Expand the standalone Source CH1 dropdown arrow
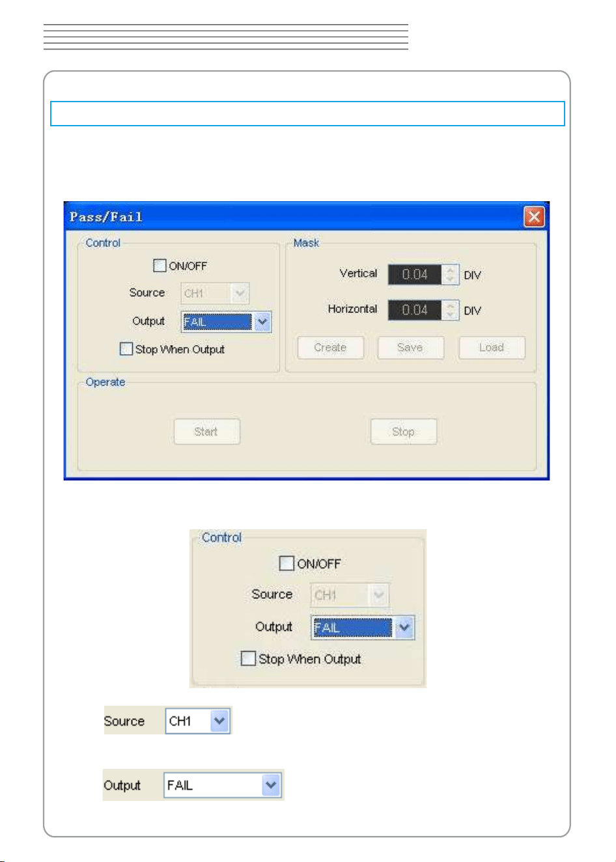Viewport: 616px width, 862px height. tap(220, 721)
